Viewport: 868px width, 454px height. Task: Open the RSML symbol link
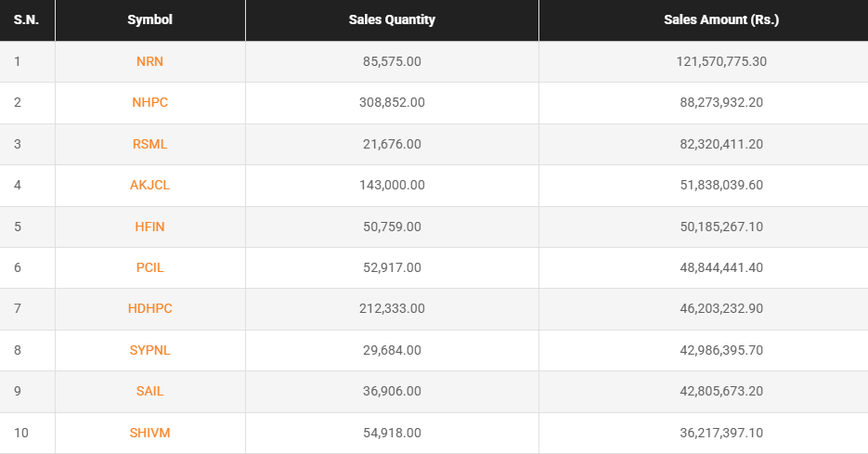(149, 144)
